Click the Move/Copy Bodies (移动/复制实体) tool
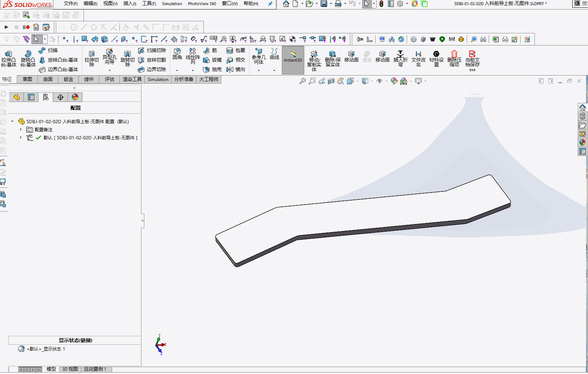This screenshot has height=374, width=588. 314,60
